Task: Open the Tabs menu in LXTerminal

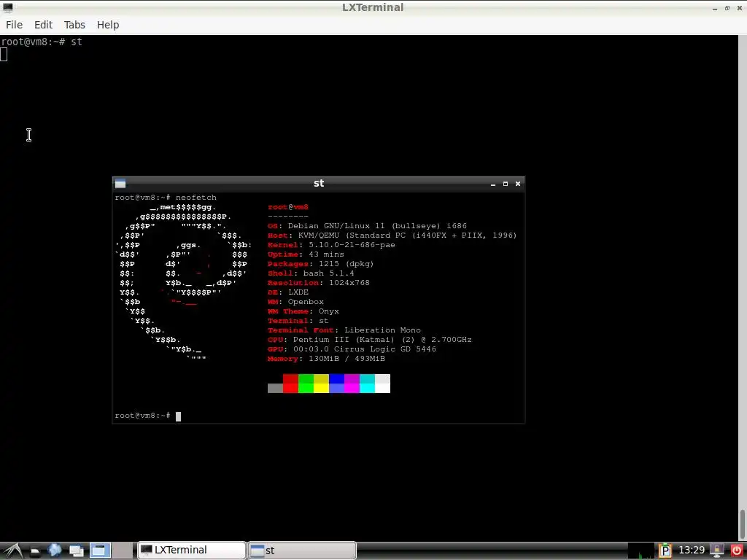Action: (x=74, y=25)
